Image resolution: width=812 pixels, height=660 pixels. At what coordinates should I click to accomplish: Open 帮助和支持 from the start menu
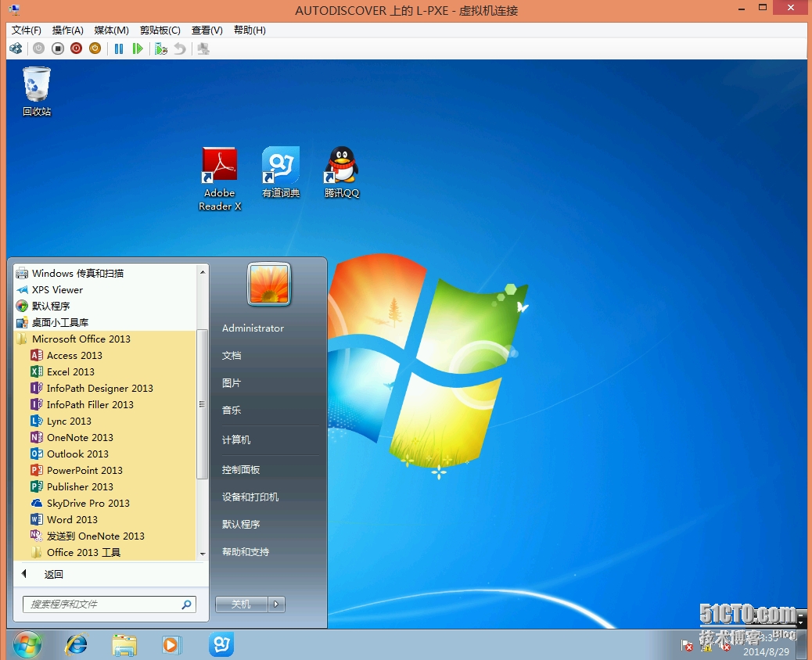coord(246,552)
